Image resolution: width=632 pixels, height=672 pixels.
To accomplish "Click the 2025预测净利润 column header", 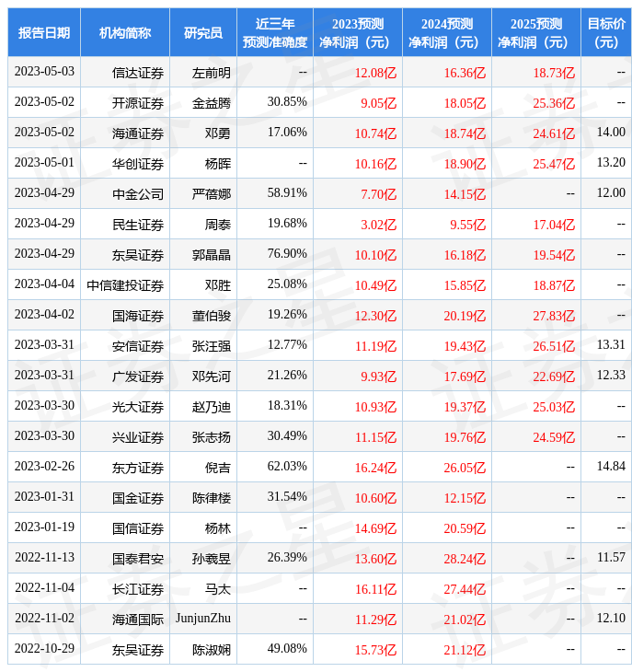I will pos(536,32).
